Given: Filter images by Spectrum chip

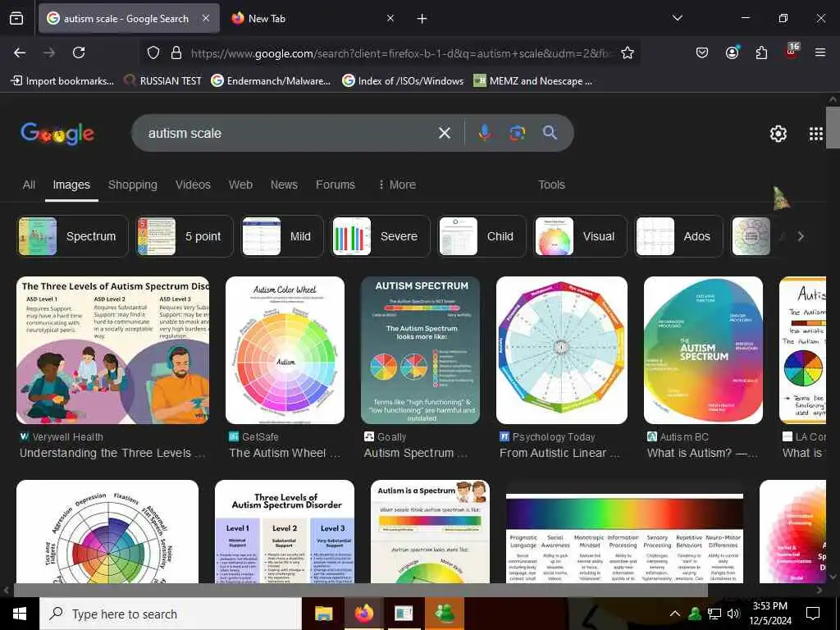Looking at the screenshot, I should click(x=72, y=236).
